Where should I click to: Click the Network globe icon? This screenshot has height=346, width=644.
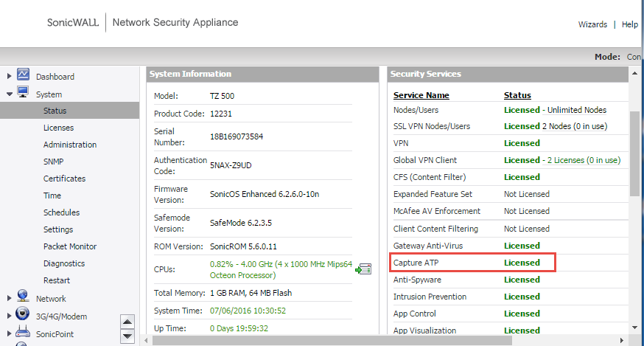coord(23,297)
